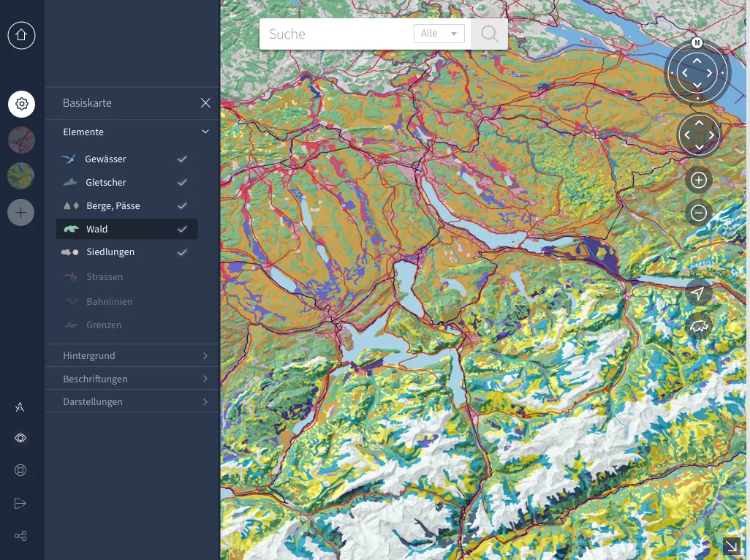Open the weather overlay icon on the map

point(699,326)
